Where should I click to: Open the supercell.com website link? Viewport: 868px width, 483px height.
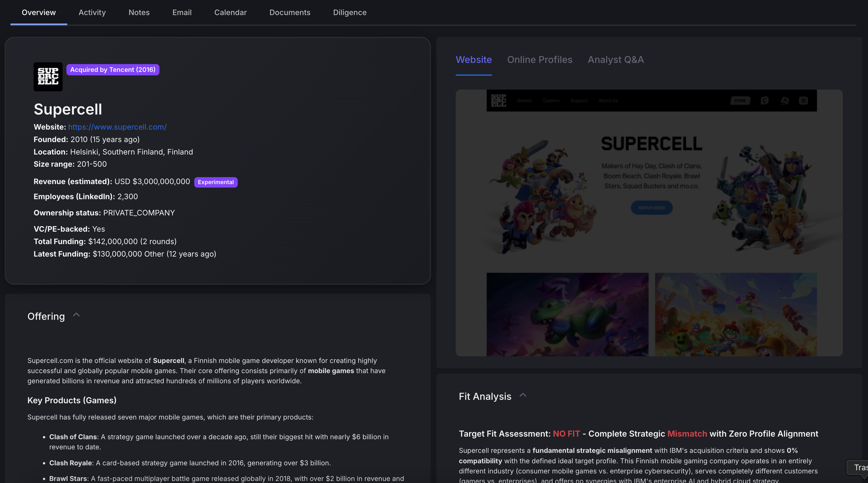point(117,127)
